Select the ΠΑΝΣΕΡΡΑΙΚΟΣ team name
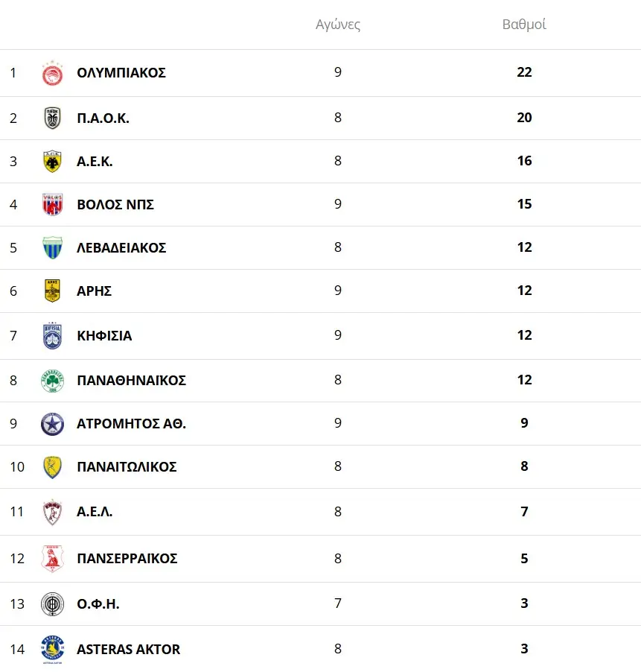This screenshot has width=641, height=672. [127, 559]
